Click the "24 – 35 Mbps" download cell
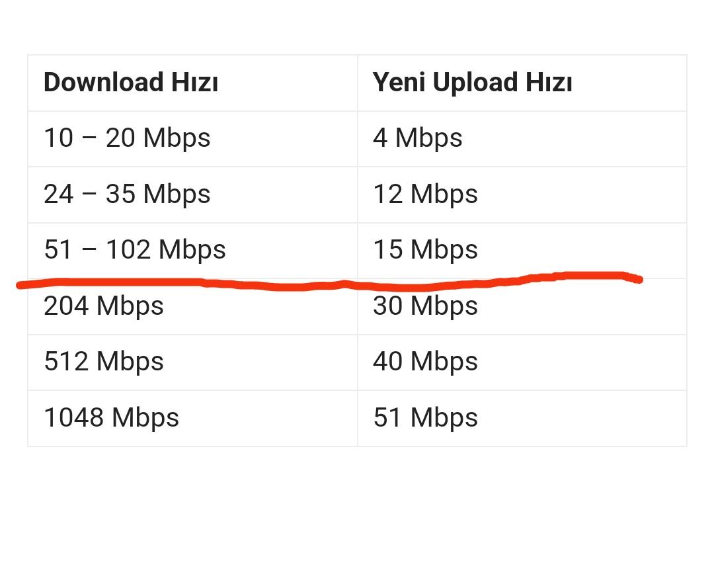Screen dimensions: 714x588 pyautogui.click(x=127, y=194)
